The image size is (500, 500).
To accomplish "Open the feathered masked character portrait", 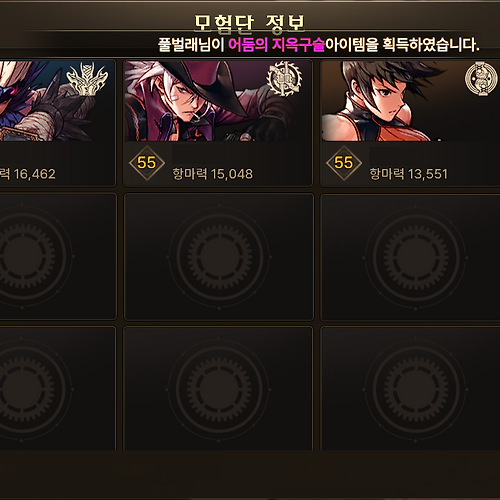I will [x=57, y=101].
